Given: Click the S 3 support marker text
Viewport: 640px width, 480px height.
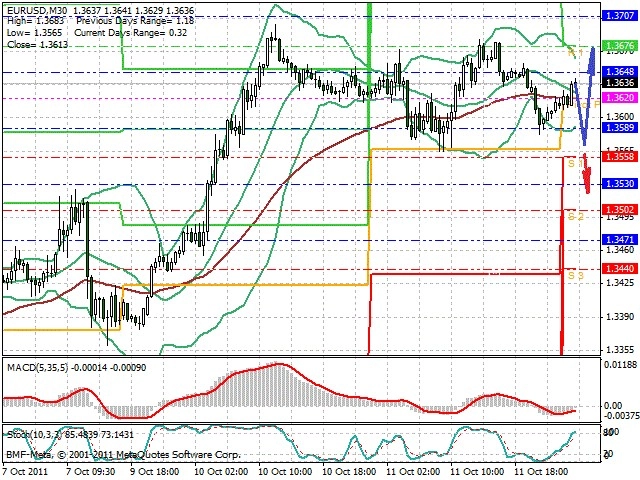Looking at the screenshot, I should (x=576, y=276).
